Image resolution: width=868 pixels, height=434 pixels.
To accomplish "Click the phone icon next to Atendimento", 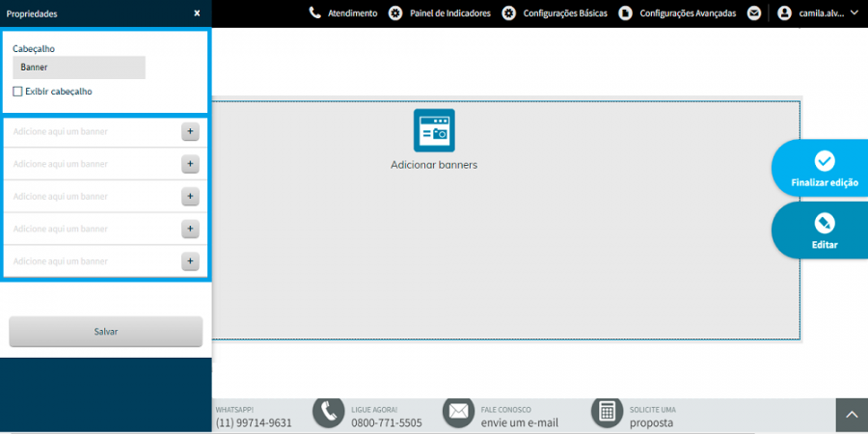I will pyautogui.click(x=315, y=13).
